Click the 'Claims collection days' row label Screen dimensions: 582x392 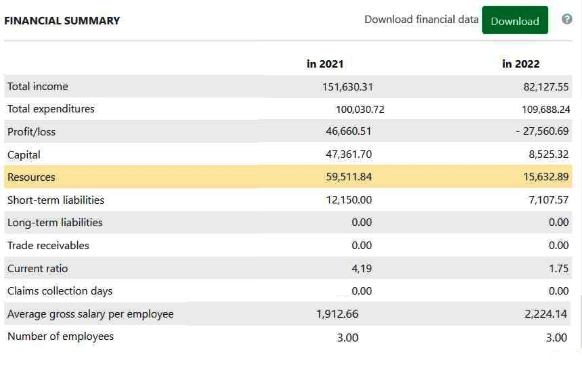60,291
